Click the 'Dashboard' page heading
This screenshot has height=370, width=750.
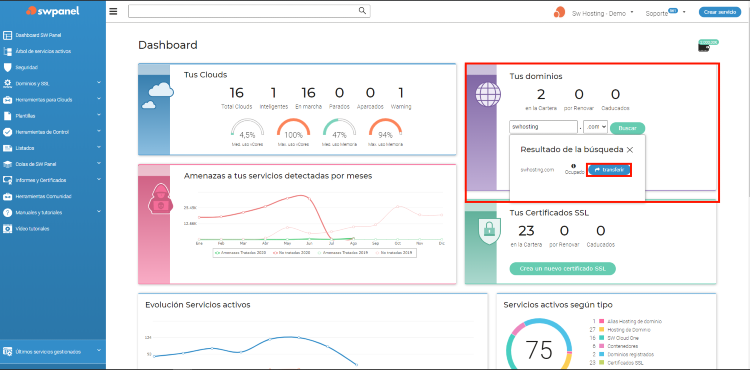point(168,45)
